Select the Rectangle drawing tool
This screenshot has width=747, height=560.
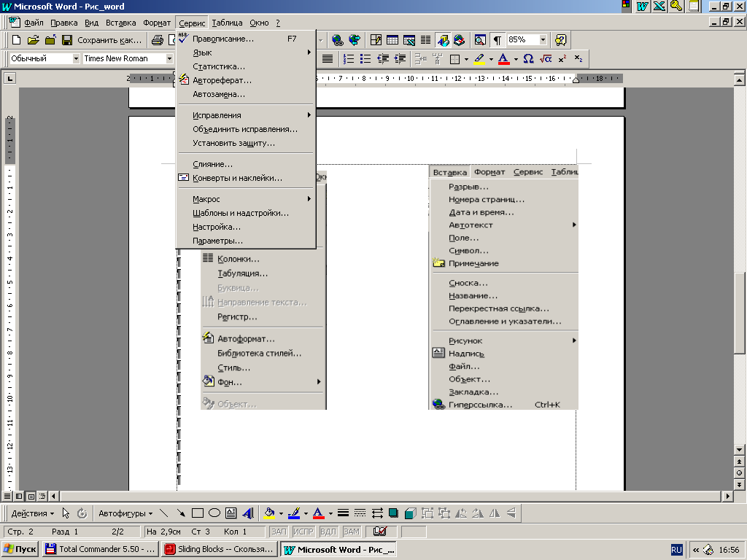coord(197,513)
